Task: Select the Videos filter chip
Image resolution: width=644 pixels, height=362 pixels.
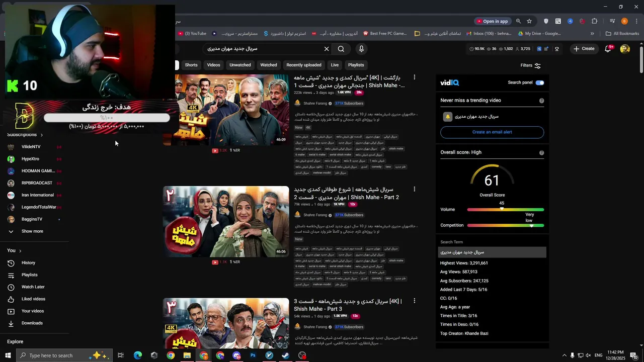Action: click(213, 65)
